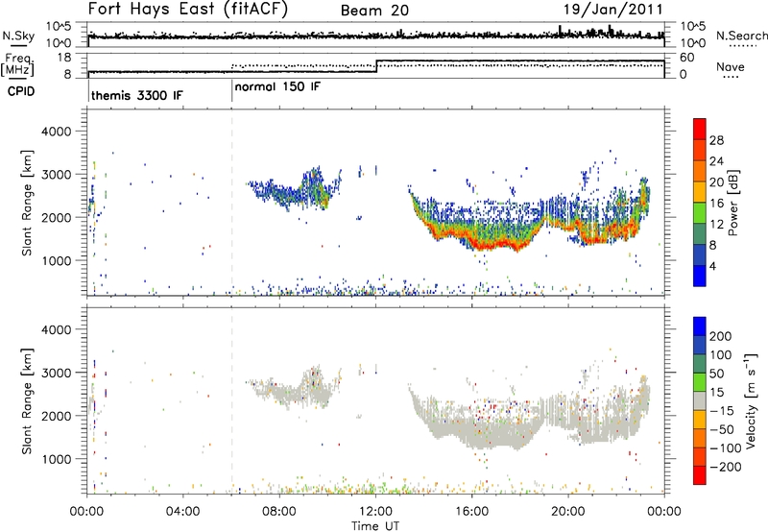The width and height of the screenshot is (768, 532).
Task: Click the red bottom of velocity colorbar
Action: point(700,475)
